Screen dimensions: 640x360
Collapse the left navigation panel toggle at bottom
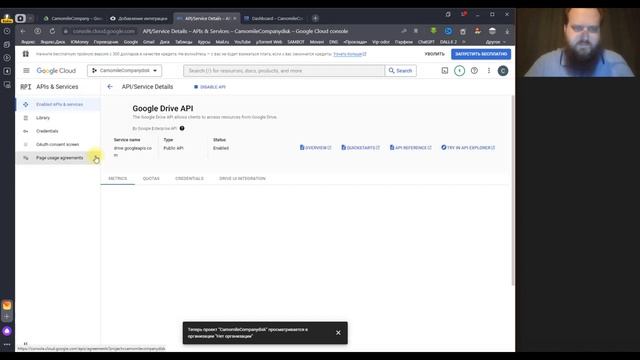pos(25,344)
